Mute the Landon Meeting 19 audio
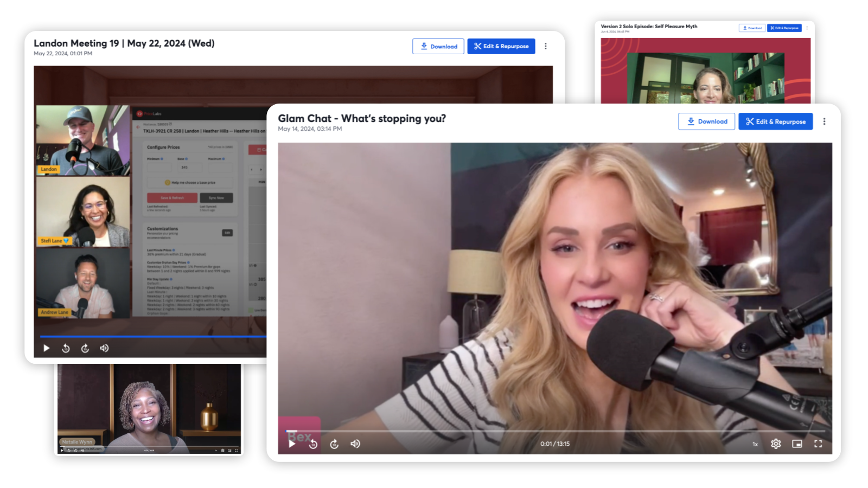Screen dimensions: 868x488 click(x=104, y=348)
